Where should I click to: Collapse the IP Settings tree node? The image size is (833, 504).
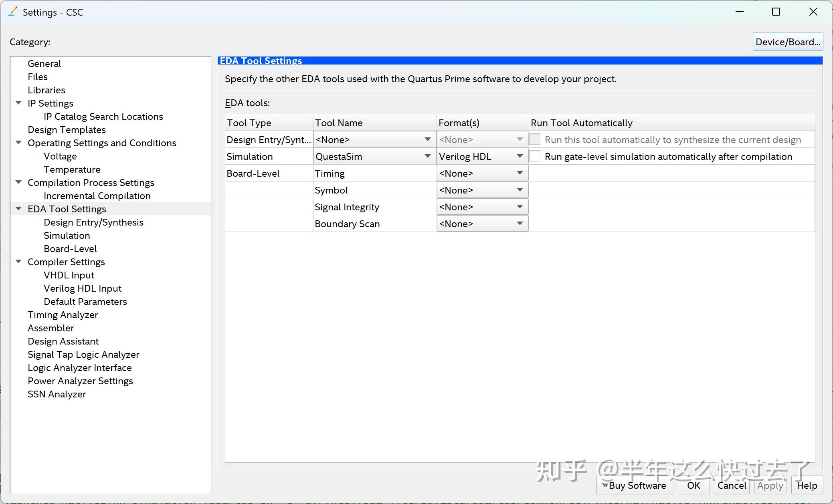(18, 103)
